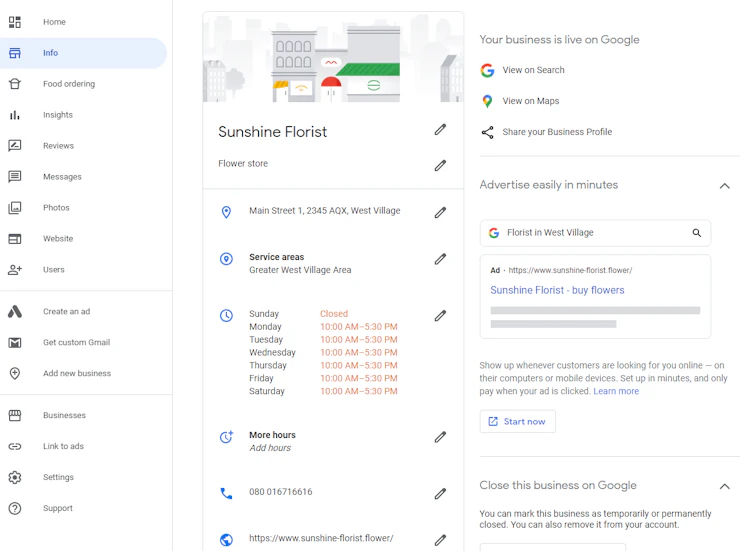Click the Businesses store icon
This screenshot has height=551, width=750.
[15, 415]
